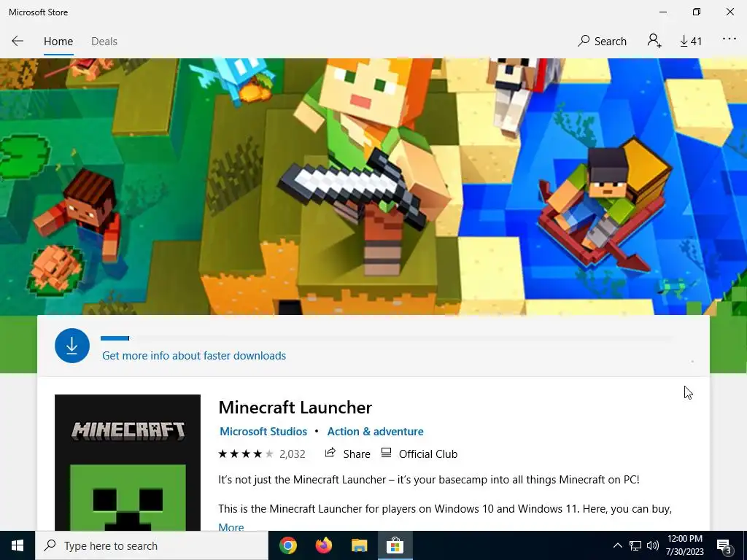Minimize the Microsoft Store window
Viewport: 747px width, 560px height.
[662, 12]
